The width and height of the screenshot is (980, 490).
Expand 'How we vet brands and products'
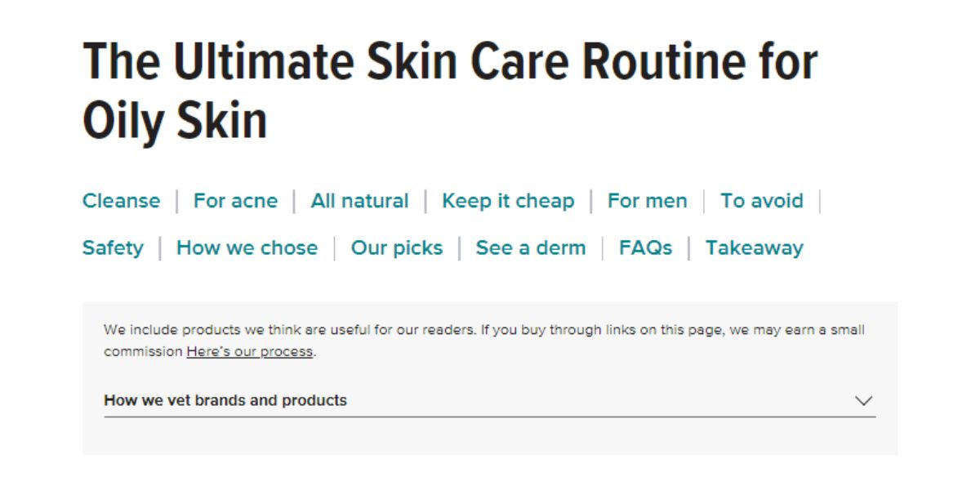click(225, 400)
